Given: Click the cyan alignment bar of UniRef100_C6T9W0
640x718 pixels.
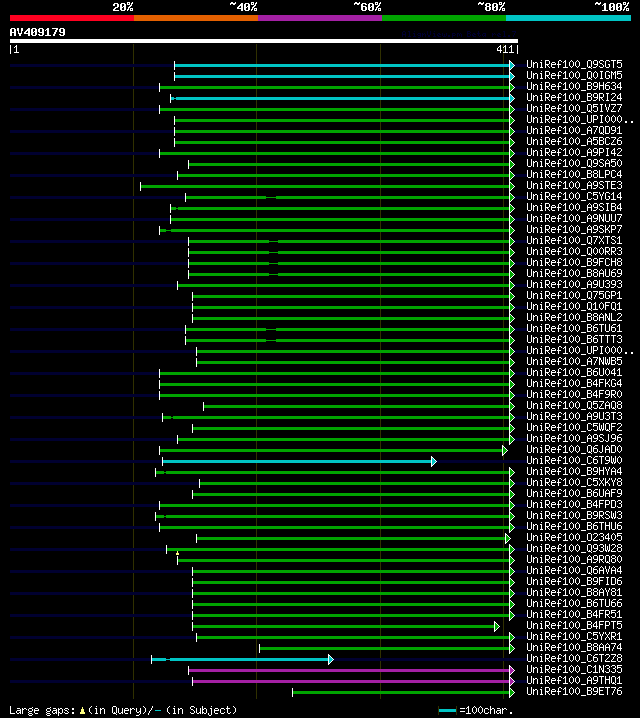Looking at the screenshot, I should (x=297, y=462).
